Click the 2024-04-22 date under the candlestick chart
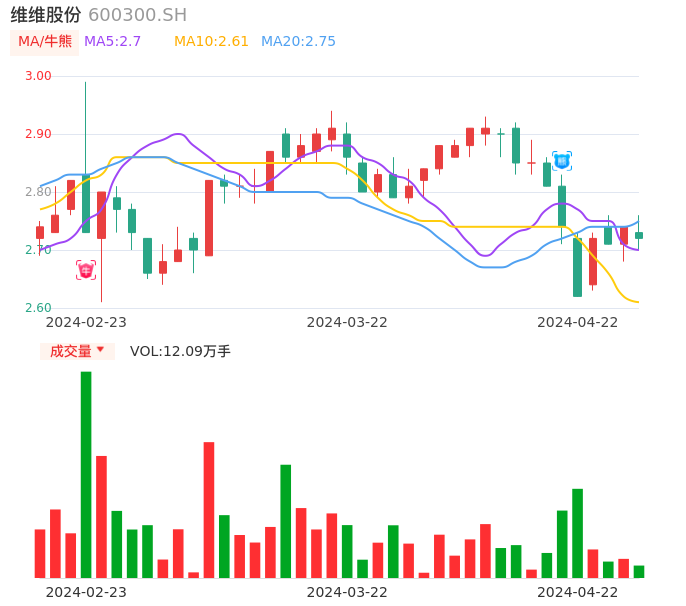The width and height of the screenshot is (686, 606). pos(578,322)
